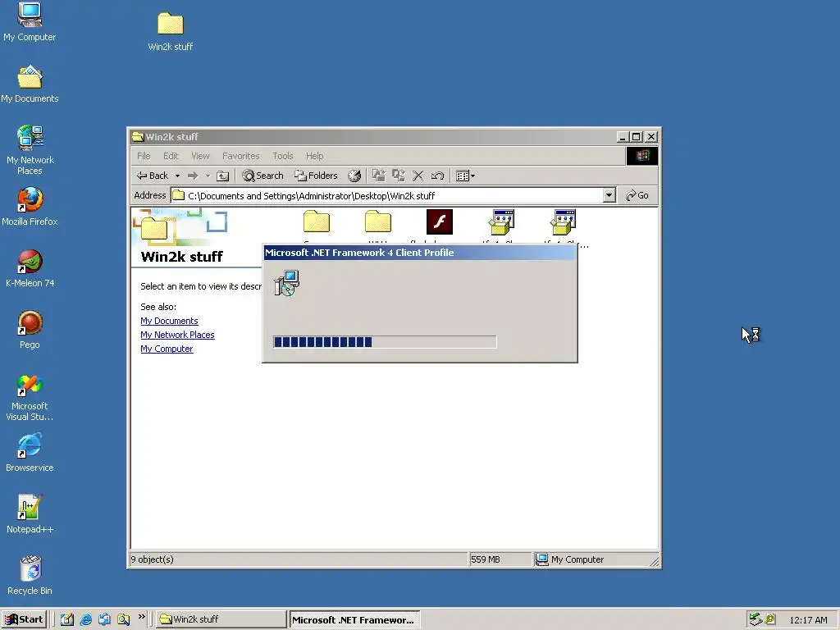Screen dimensions: 840x630
Task: Open the Tools menu
Action: tap(282, 156)
